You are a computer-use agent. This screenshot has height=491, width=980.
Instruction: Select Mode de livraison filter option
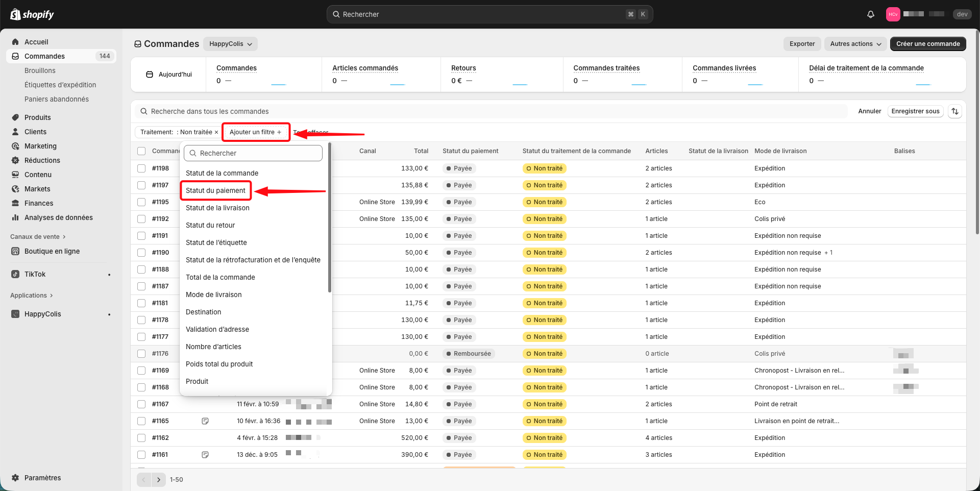[x=214, y=294]
